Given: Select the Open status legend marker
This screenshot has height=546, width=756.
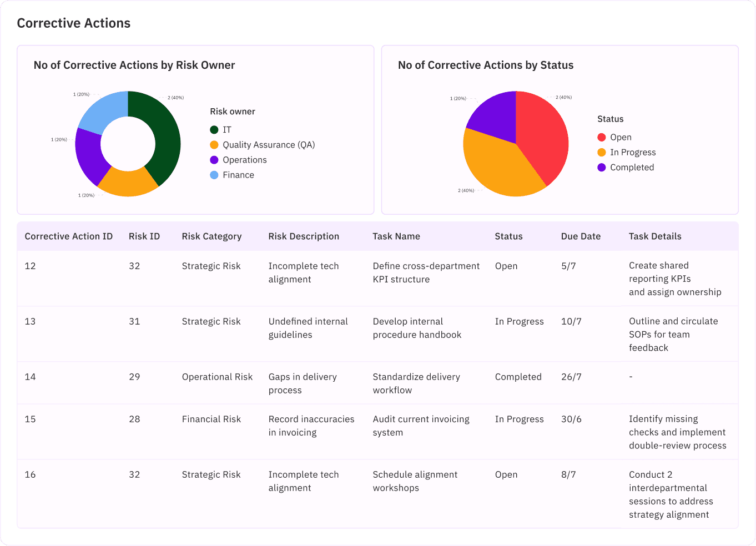Looking at the screenshot, I should click(602, 137).
